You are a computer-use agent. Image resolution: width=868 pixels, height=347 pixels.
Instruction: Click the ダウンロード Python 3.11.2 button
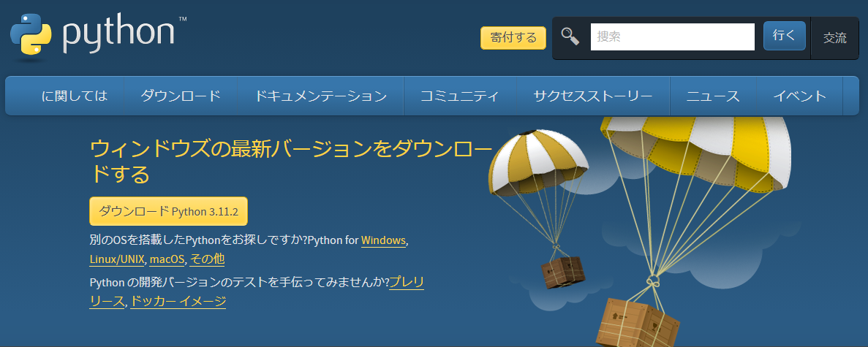[168, 211]
